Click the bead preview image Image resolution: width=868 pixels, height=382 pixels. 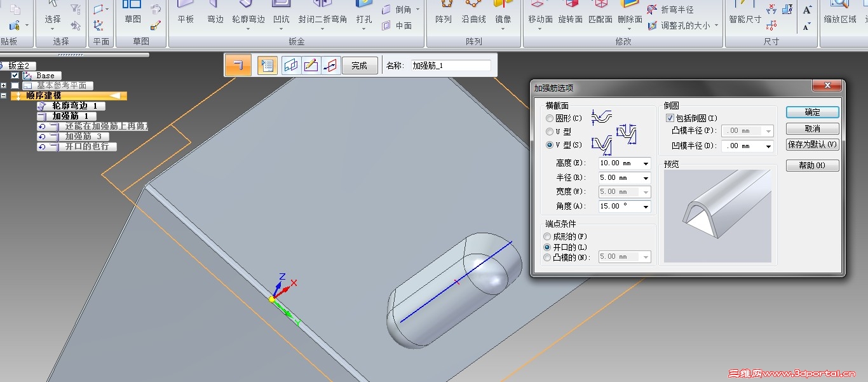717,216
